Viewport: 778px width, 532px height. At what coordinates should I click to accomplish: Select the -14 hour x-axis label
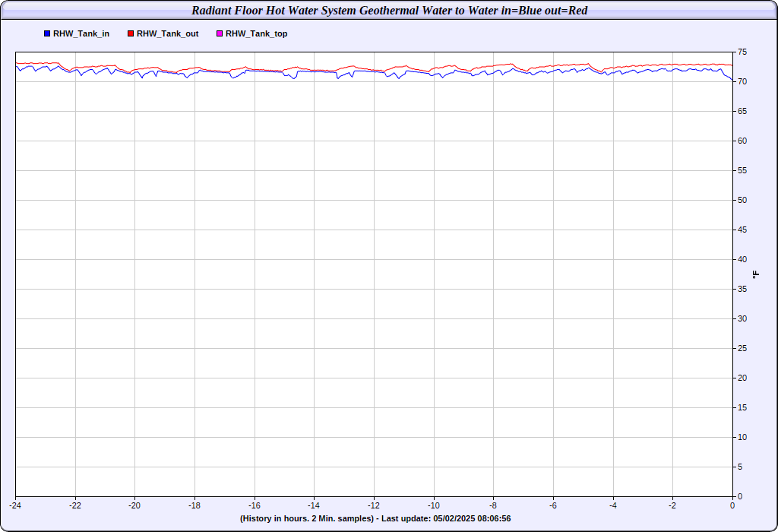tap(314, 505)
